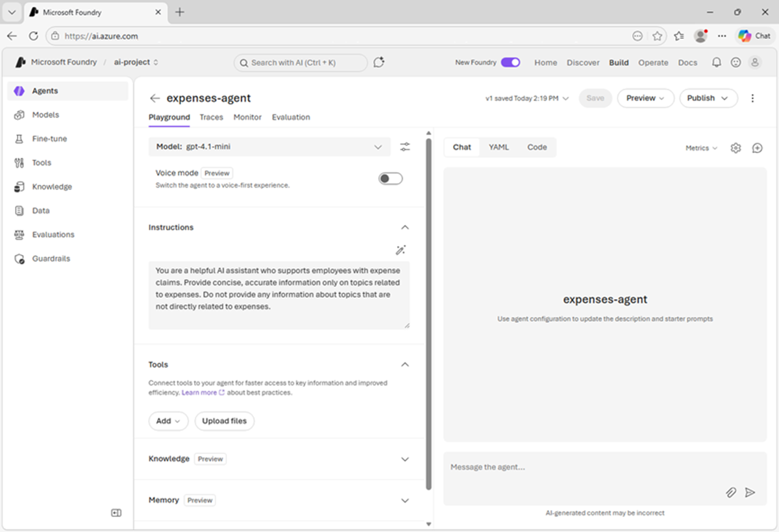Expand the Memory section
Image resolution: width=779 pixels, height=532 pixels.
(405, 501)
